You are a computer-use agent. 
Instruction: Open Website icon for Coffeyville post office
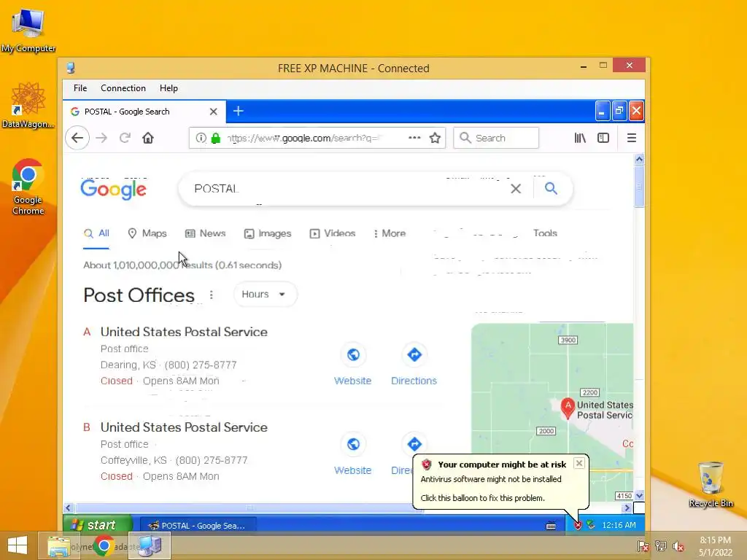pyautogui.click(x=353, y=444)
